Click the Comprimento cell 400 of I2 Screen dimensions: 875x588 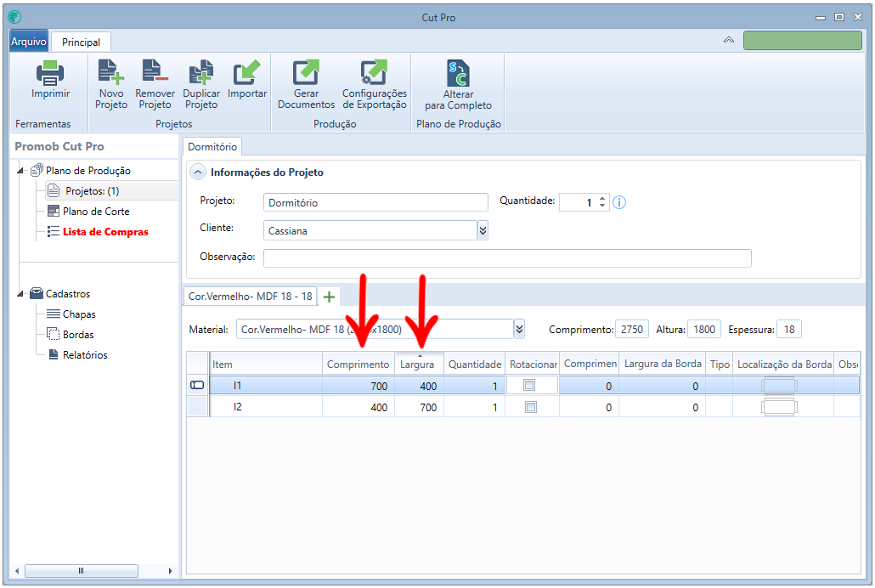358,407
